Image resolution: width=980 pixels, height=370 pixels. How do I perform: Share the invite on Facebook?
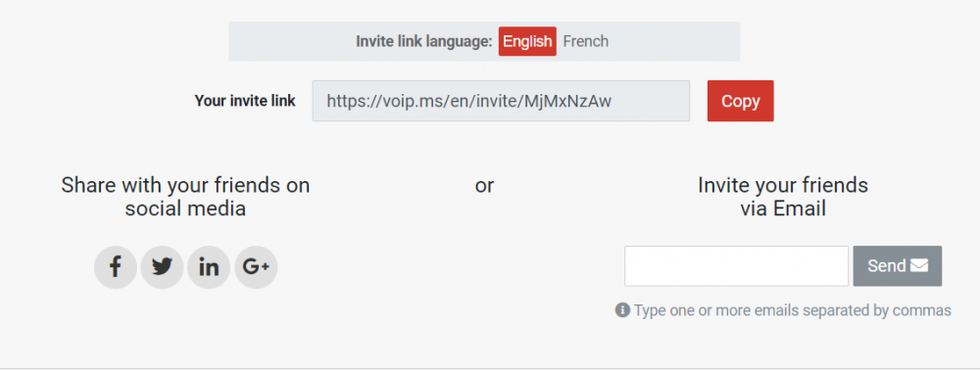coord(115,267)
